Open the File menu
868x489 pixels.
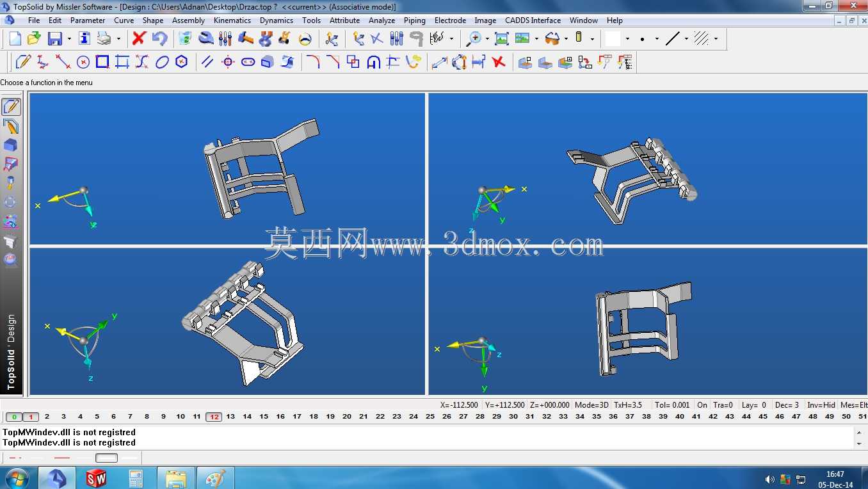34,20
